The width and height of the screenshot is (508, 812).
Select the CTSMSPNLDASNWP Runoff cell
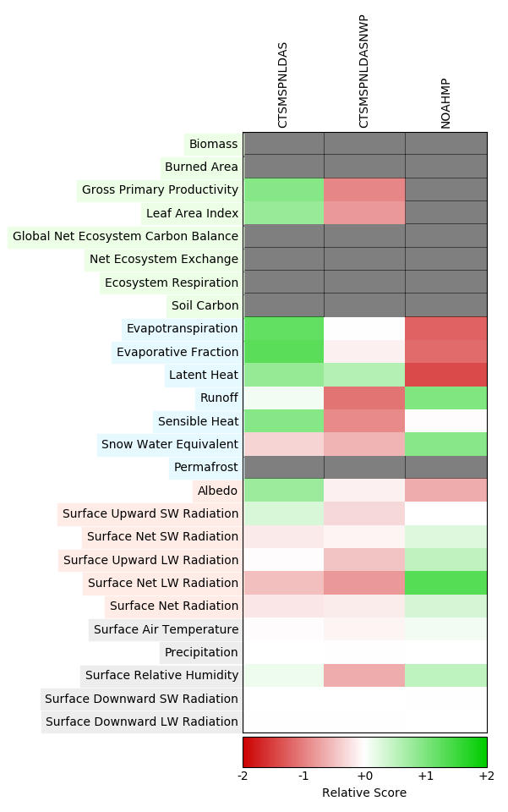click(364, 398)
